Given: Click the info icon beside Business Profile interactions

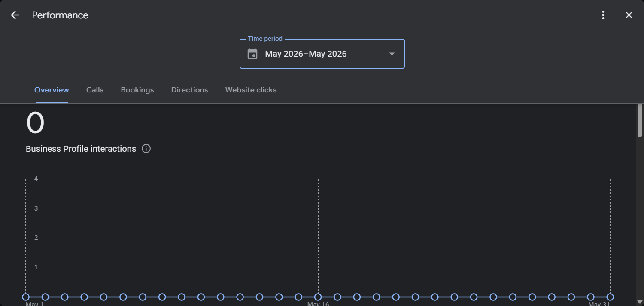Looking at the screenshot, I should pos(146,149).
